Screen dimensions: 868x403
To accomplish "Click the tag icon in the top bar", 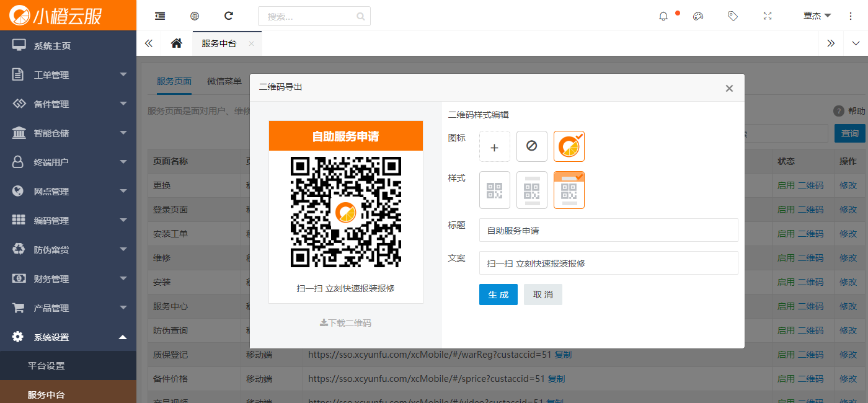I will pos(733,16).
